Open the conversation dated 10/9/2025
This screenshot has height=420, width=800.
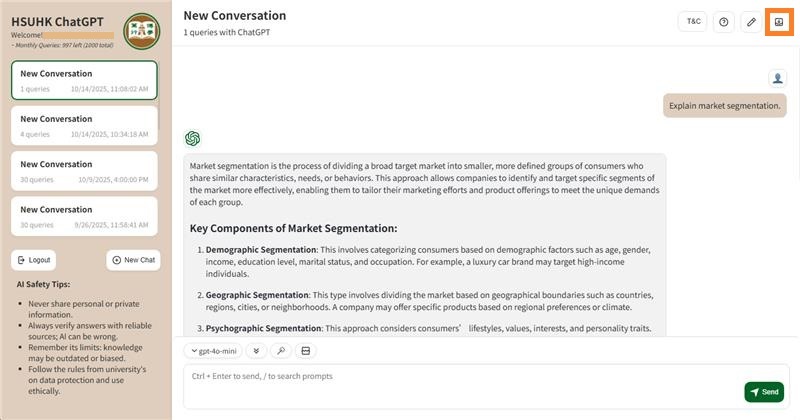coord(84,170)
